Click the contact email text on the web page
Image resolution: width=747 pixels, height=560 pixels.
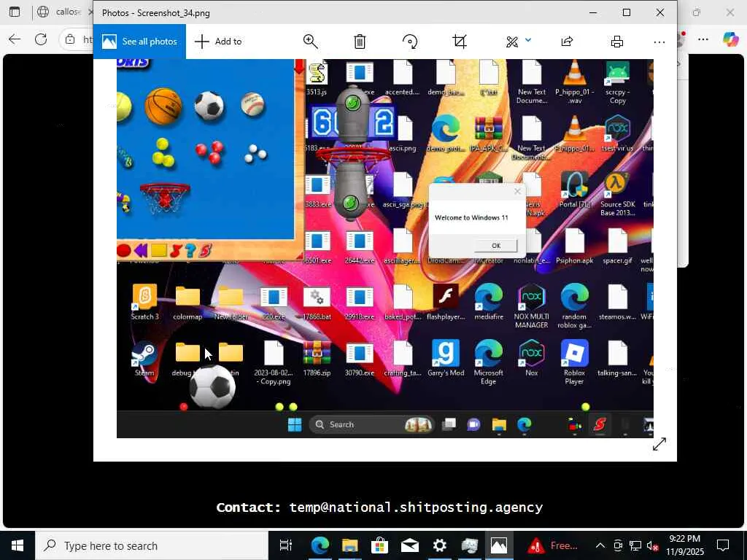(416, 507)
